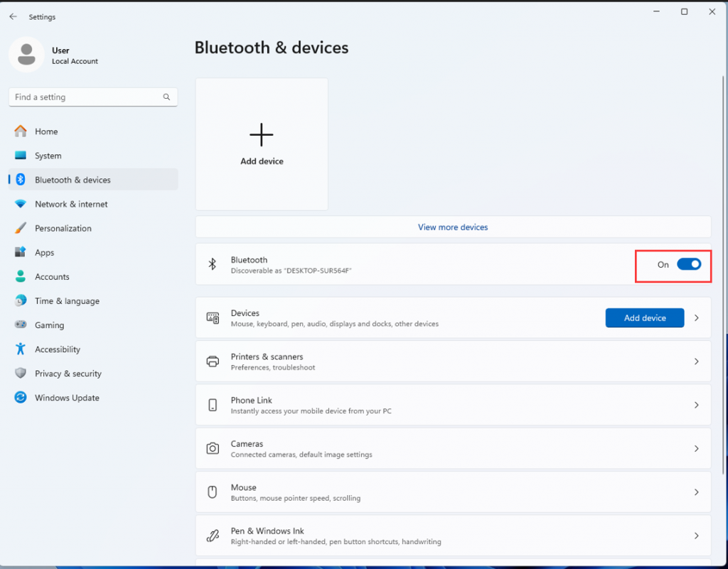Maximize the Settings window

(x=685, y=11)
